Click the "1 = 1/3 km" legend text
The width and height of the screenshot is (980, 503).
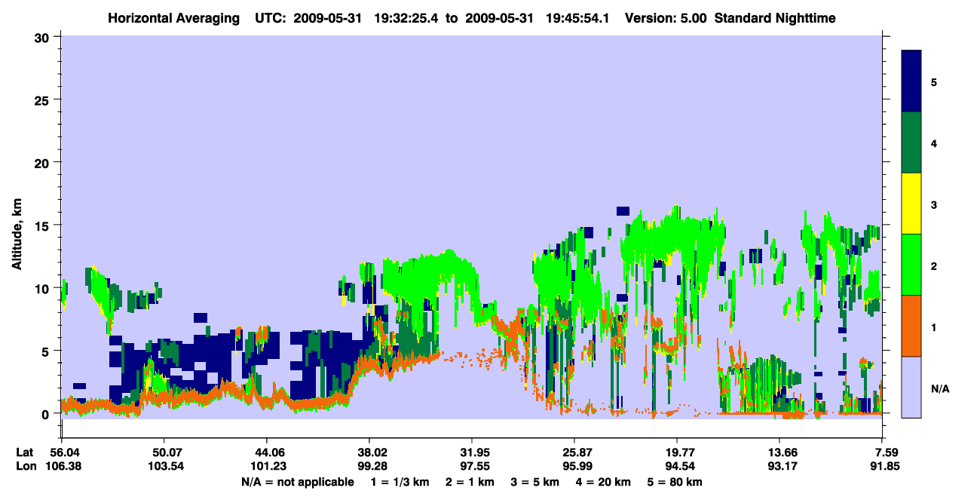402,482
